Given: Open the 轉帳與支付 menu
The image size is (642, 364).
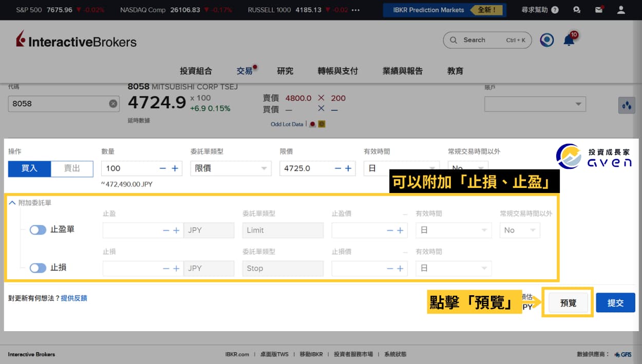Looking at the screenshot, I should (x=337, y=71).
